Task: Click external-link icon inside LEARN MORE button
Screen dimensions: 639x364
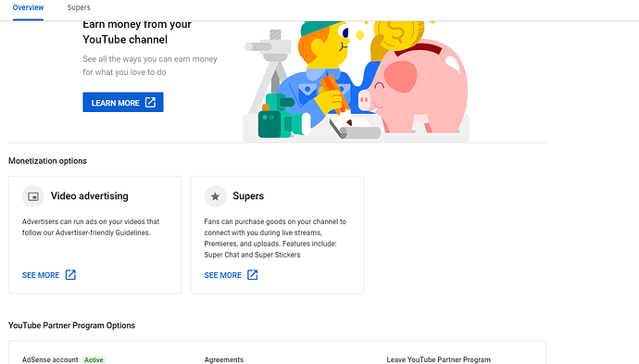Action: tap(150, 102)
